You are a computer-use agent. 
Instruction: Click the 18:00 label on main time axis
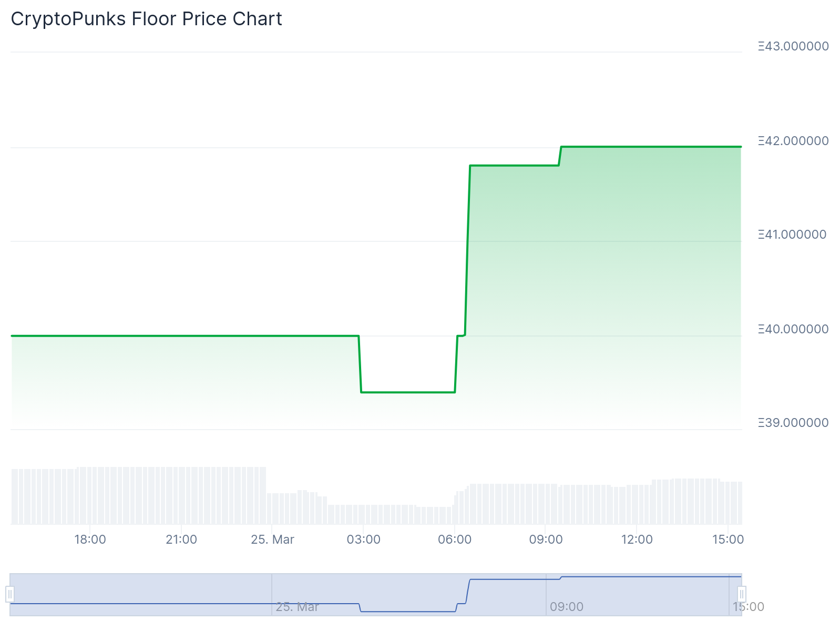point(90,540)
